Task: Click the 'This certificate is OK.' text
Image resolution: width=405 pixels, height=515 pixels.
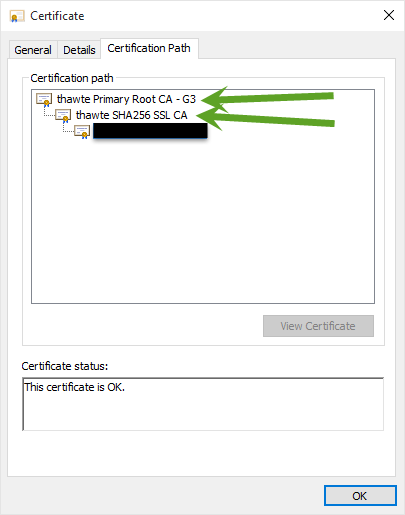Action: point(75,387)
